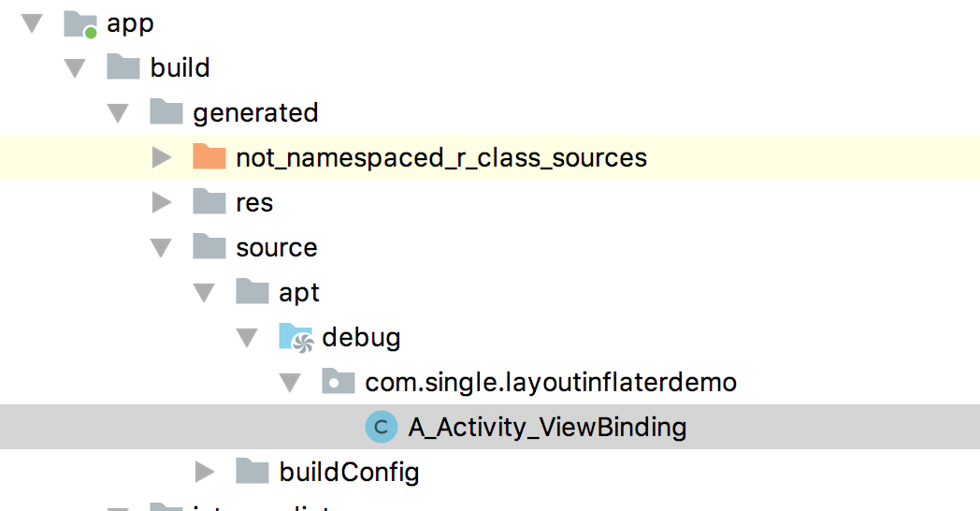980x511 pixels.
Task: Click the A_Activity_ViewBinding class icon
Action: [380, 428]
